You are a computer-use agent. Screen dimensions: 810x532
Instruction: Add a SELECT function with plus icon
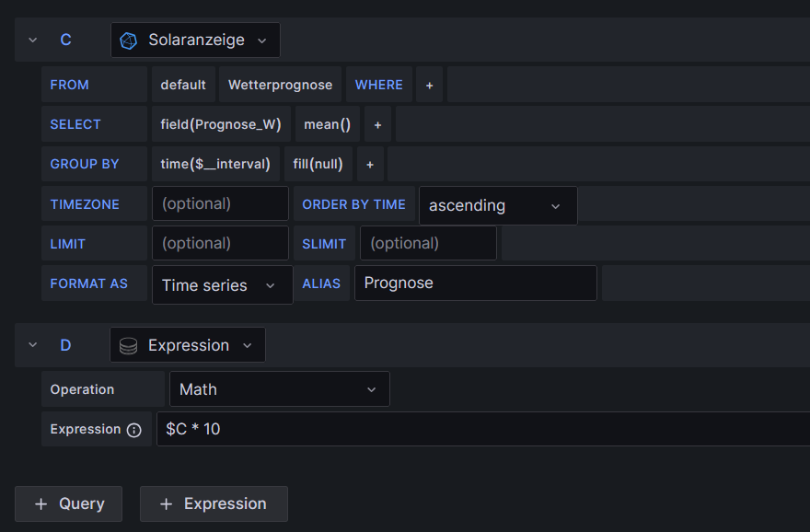coord(377,124)
